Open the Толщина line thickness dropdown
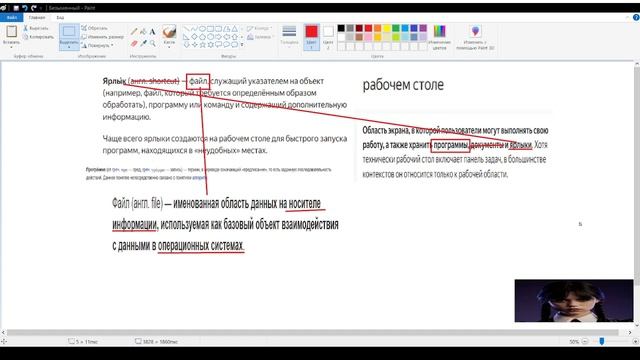 coord(289,36)
